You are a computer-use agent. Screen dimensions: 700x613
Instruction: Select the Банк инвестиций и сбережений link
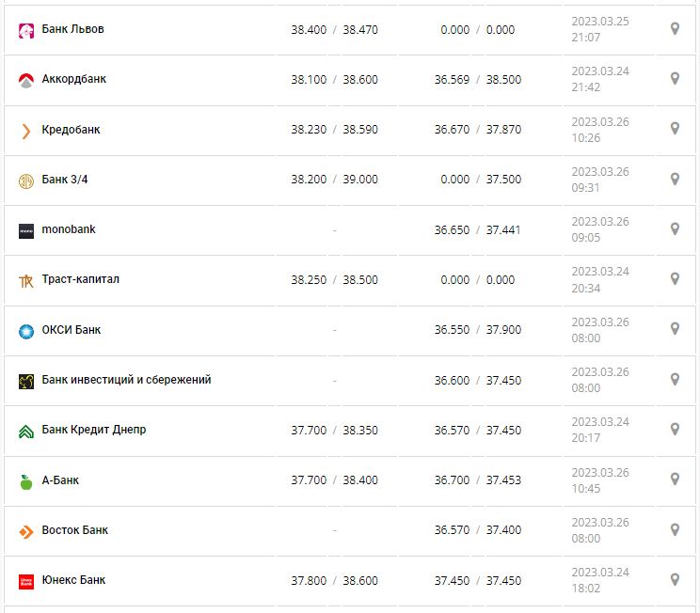(126, 380)
